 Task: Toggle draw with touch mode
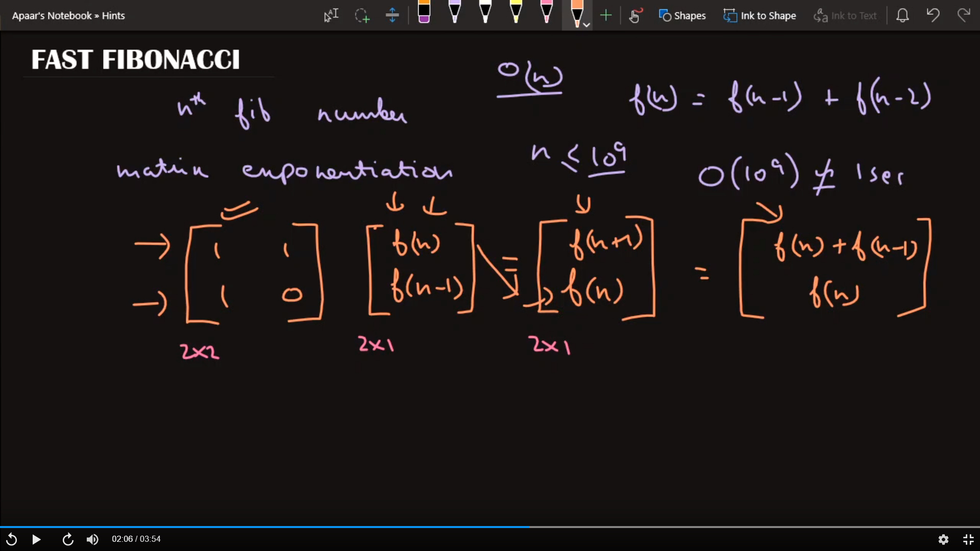635,15
